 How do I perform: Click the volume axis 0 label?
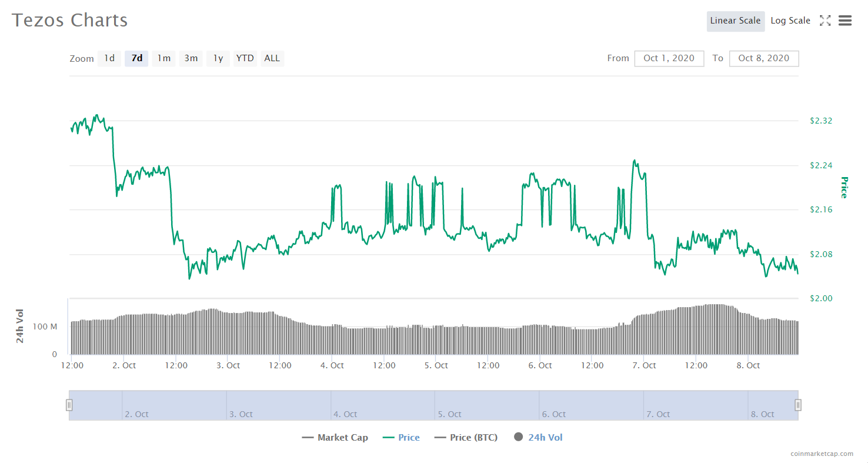click(x=55, y=355)
